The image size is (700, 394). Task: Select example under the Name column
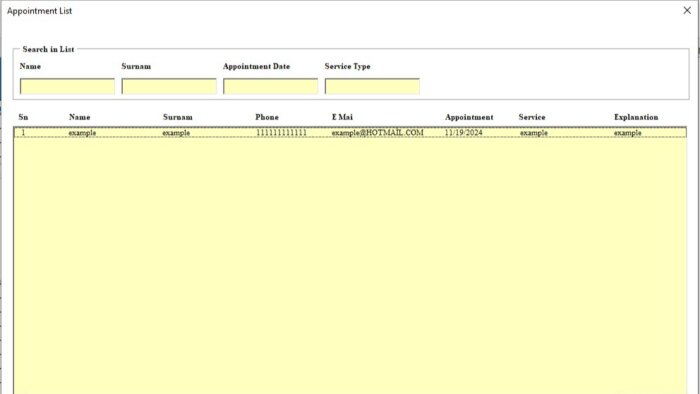(x=82, y=133)
